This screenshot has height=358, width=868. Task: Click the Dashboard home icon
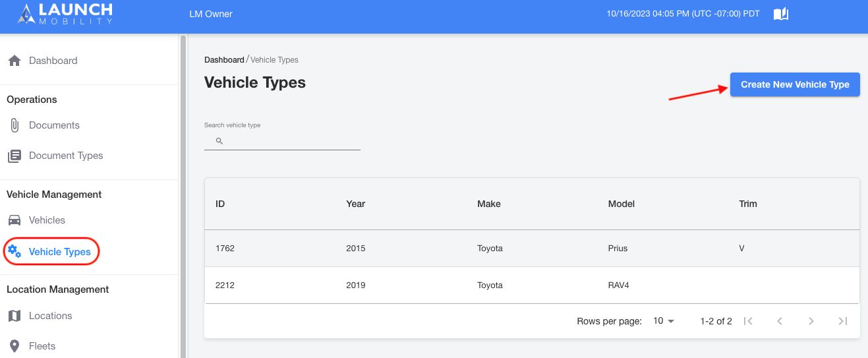14,61
